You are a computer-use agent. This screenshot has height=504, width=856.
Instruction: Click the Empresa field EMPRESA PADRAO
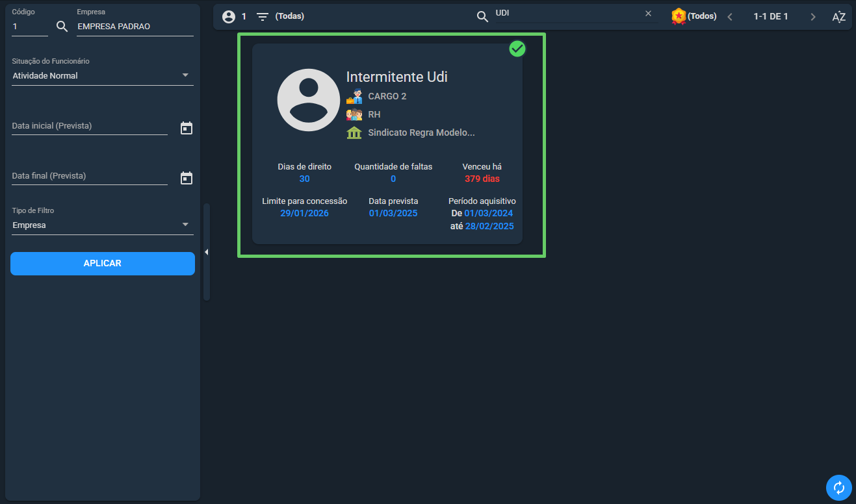pos(135,27)
